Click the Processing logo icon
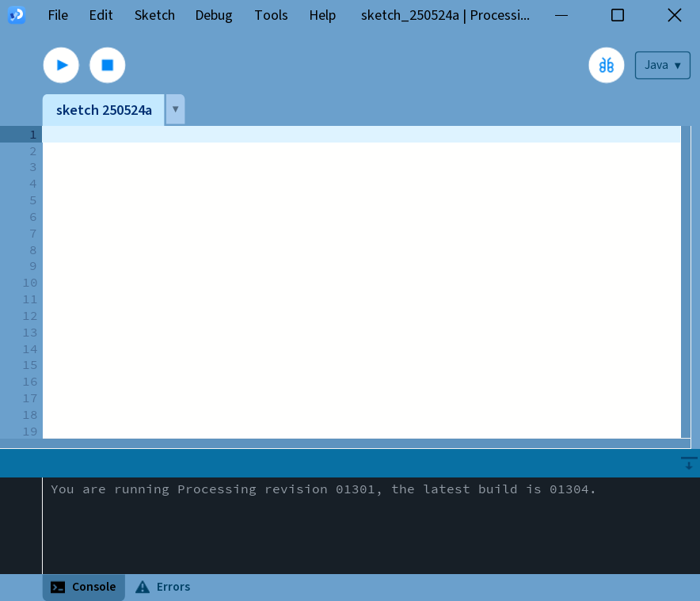 click(x=17, y=15)
